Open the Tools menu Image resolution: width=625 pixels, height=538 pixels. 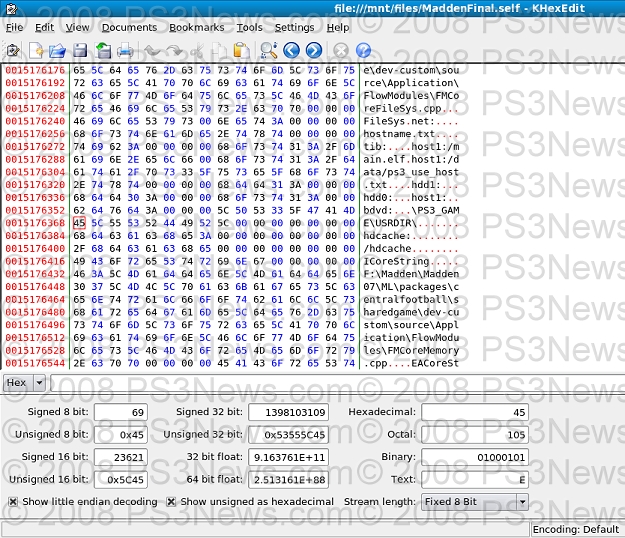click(x=250, y=27)
